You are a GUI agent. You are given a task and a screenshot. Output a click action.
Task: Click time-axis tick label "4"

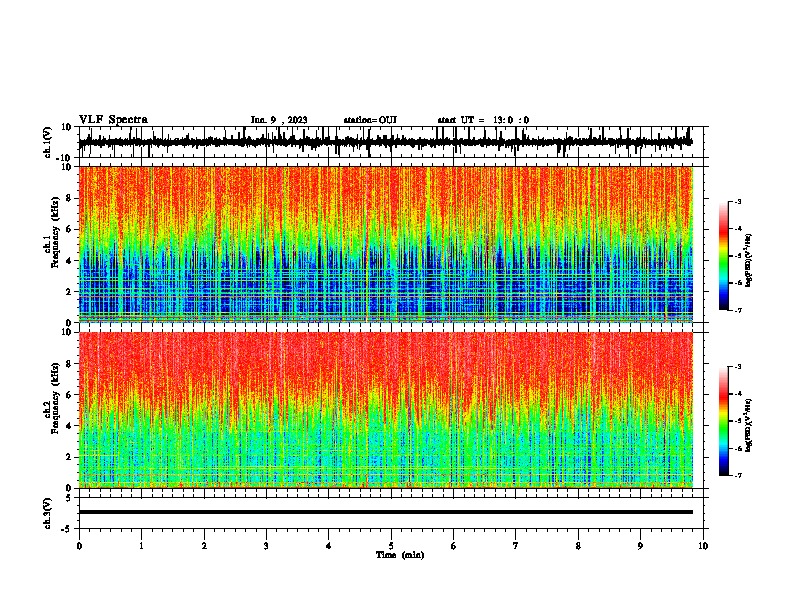(x=329, y=546)
